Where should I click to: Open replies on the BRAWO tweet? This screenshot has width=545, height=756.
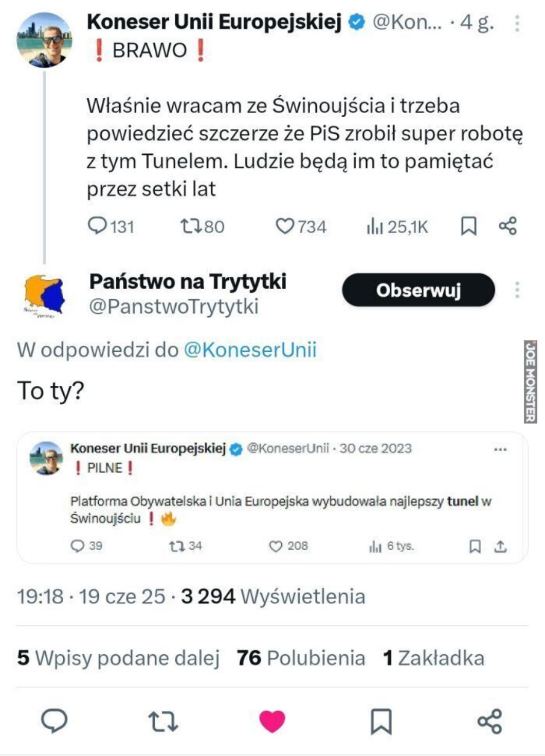(110, 226)
